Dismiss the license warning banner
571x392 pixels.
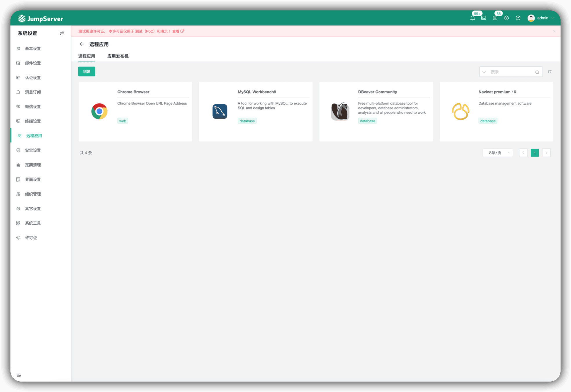554,31
